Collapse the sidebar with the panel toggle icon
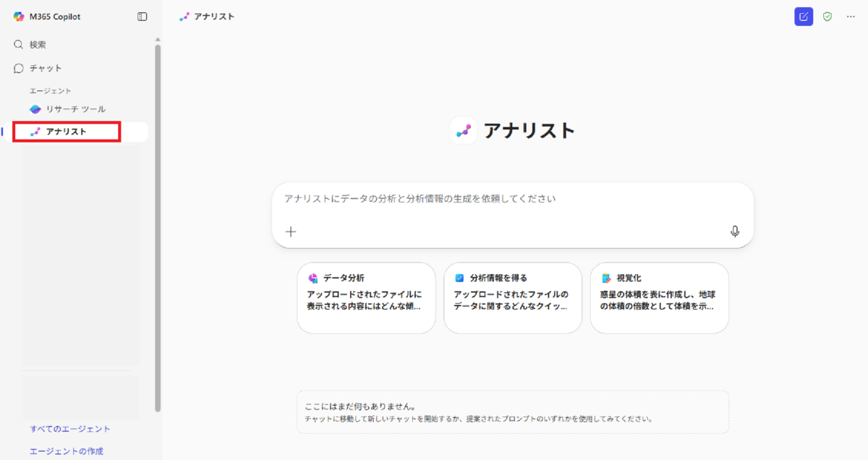Screen dimensions: 868x460 pyautogui.click(x=142, y=17)
